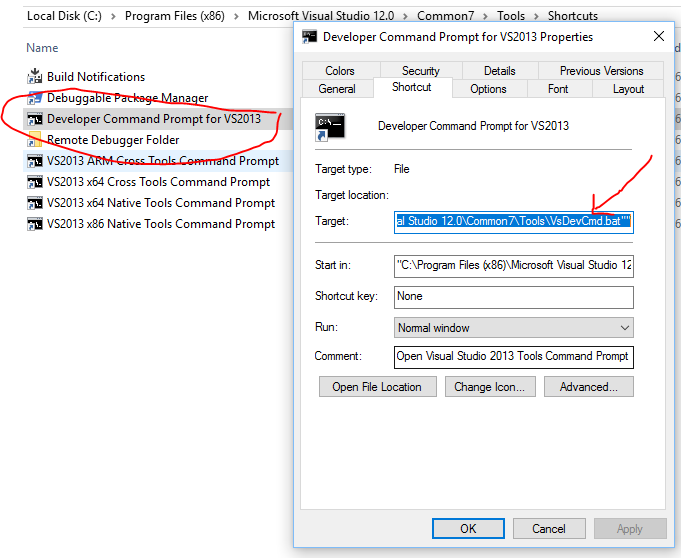Screen dimensions: 681x558
Task: Click the Apply button
Action: click(630, 528)
